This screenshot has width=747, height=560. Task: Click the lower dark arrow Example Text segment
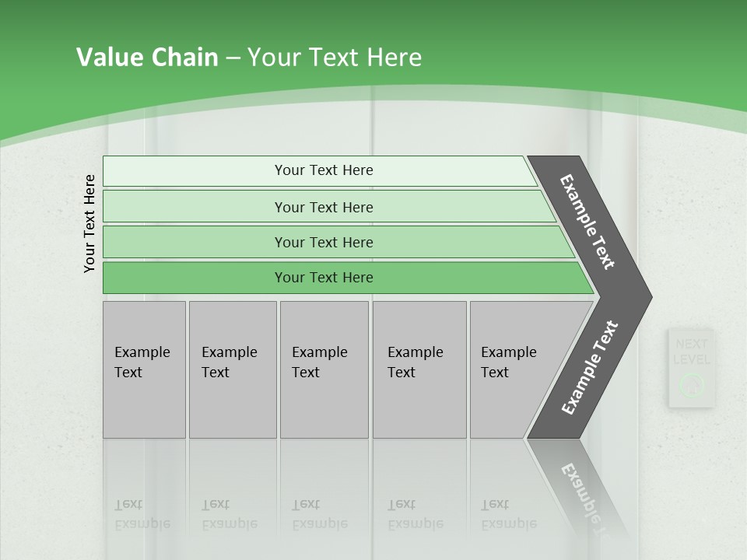(x=590, y=367)
